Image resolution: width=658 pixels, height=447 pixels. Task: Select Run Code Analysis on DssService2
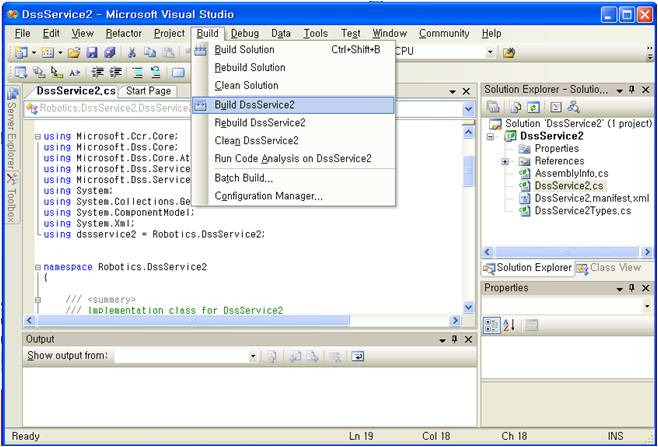pos(293,159)
